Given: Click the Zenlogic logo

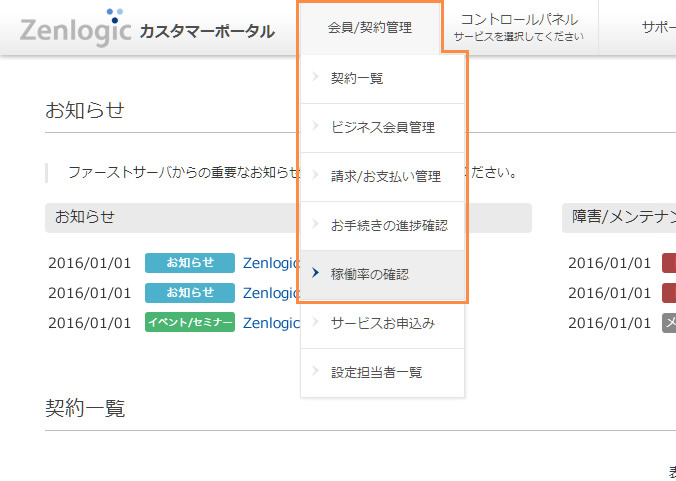Looking at the screenshot, I should 75,28.
